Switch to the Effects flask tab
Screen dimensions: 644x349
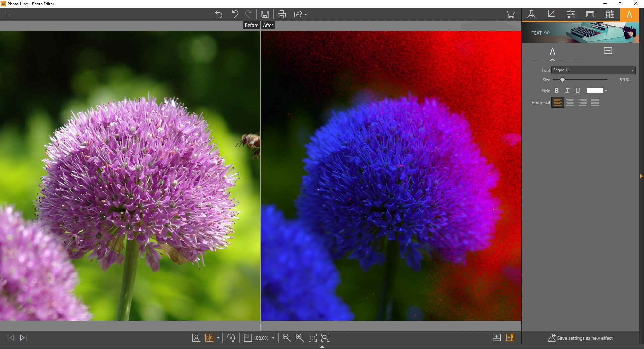531,14
